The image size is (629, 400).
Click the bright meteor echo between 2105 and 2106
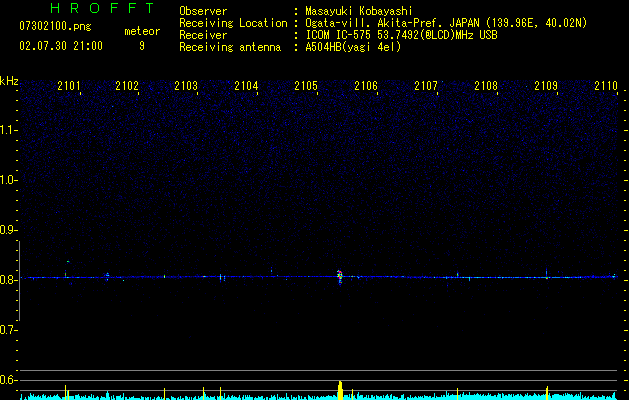340,277
